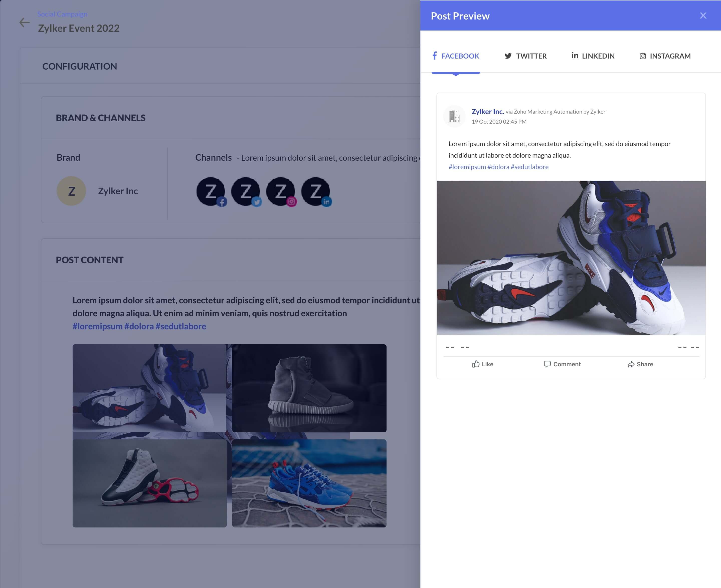Click the Instagram channel avatar

pos(281,191)
